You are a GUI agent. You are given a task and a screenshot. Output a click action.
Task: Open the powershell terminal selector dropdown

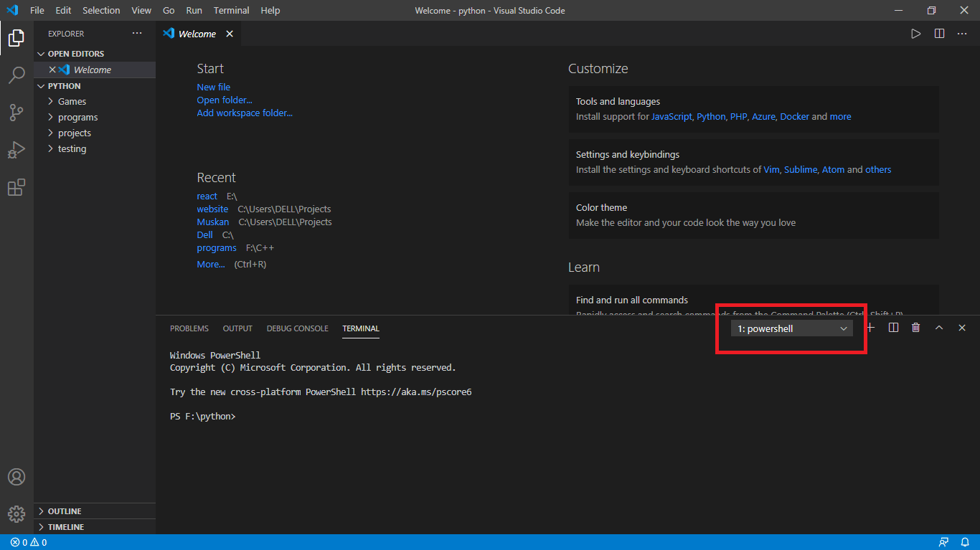pyautogui.click(x=792, y=328)
